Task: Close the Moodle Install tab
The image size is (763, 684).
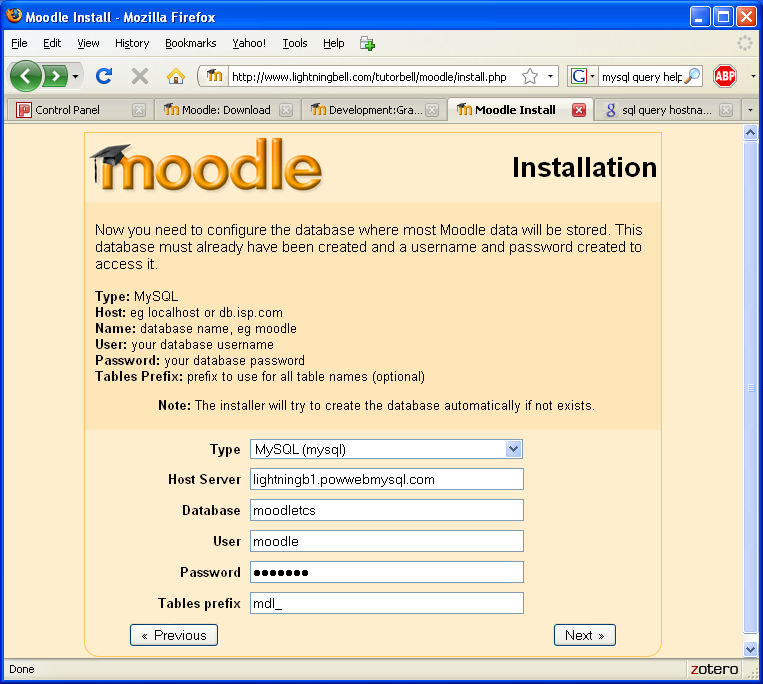Action: (578, 110)
